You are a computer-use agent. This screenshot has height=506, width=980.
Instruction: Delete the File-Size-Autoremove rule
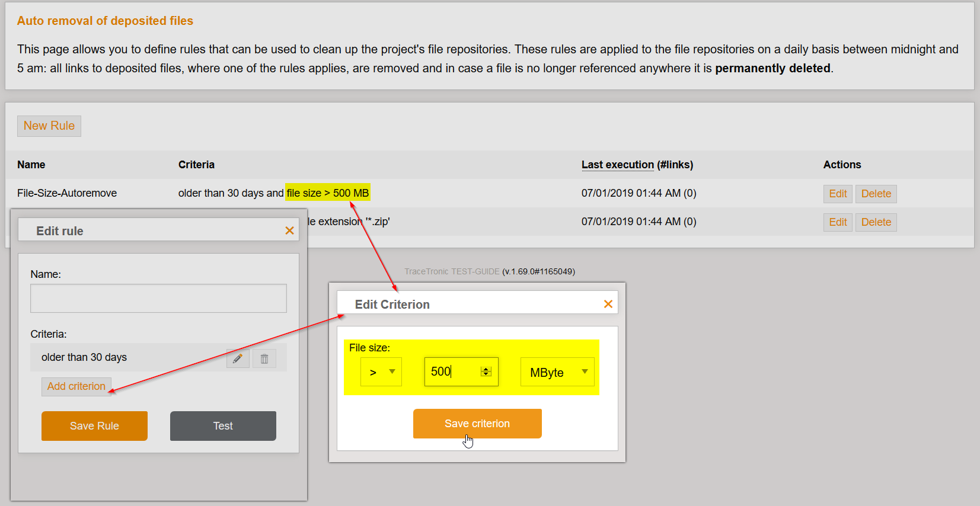point(876,194)
